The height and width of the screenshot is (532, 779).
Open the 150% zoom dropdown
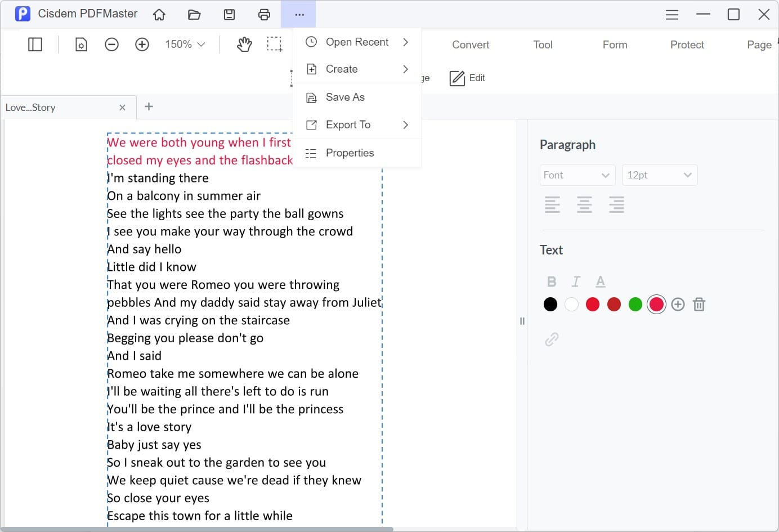[185, 44]
